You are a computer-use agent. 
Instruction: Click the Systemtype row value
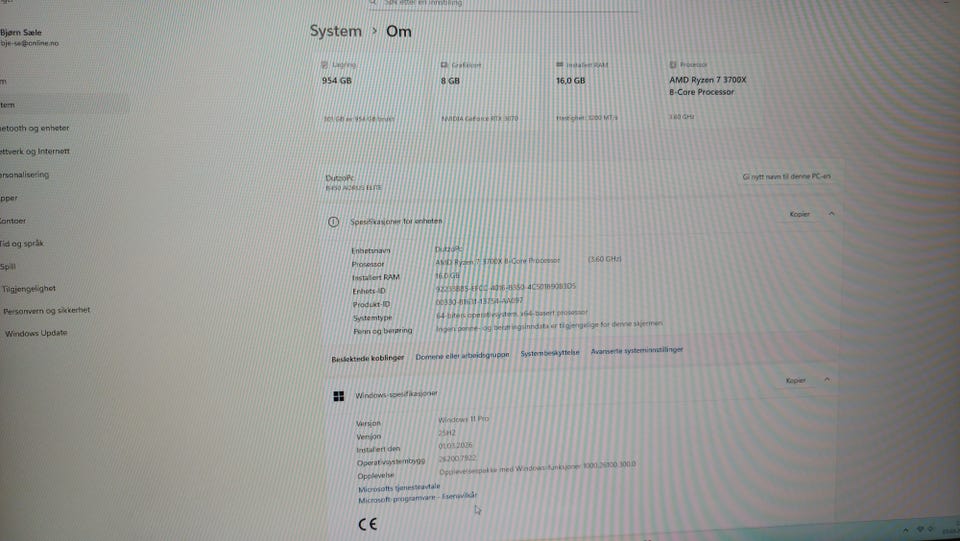(512, 313)
